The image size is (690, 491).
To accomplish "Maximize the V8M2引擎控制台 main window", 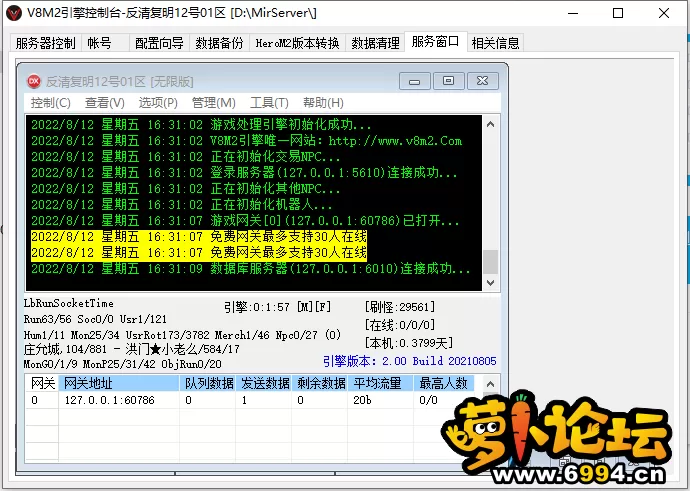I will 618,13.
